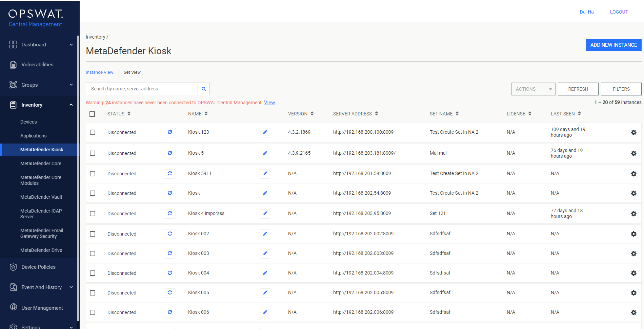Tick checkbox for Kiosk 002
644x329 pixels.
(93, 234)
